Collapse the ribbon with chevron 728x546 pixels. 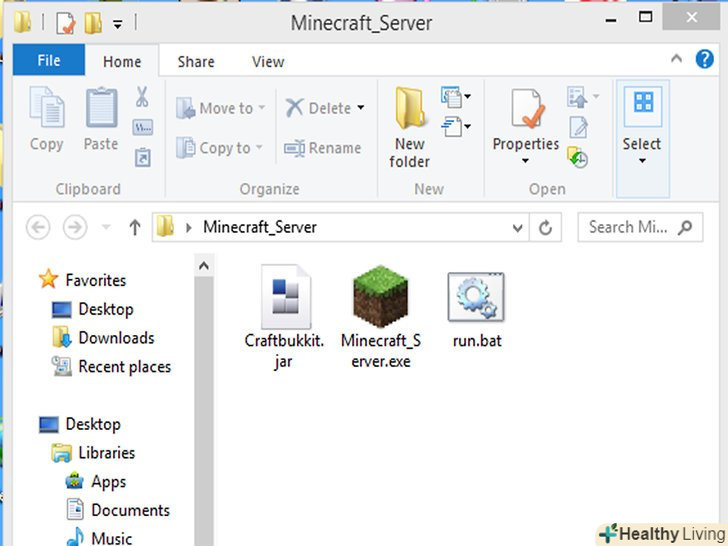coord(676,58)
